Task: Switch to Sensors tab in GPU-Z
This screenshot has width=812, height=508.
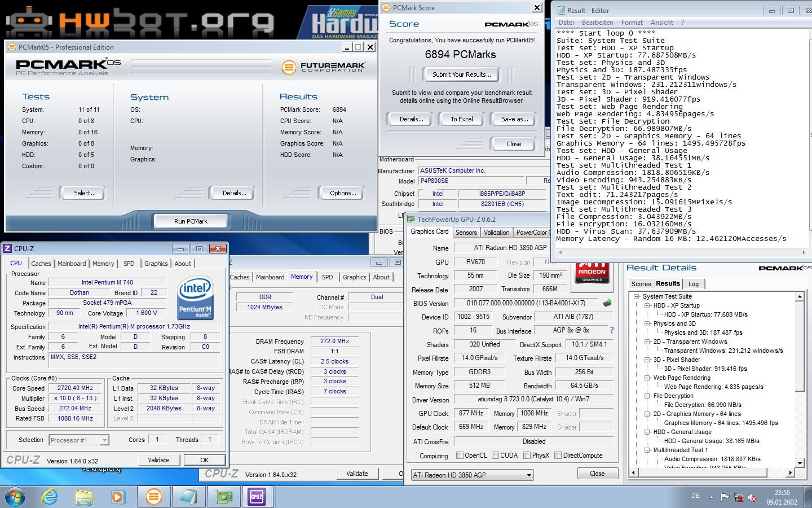Action: coord(466,233)
